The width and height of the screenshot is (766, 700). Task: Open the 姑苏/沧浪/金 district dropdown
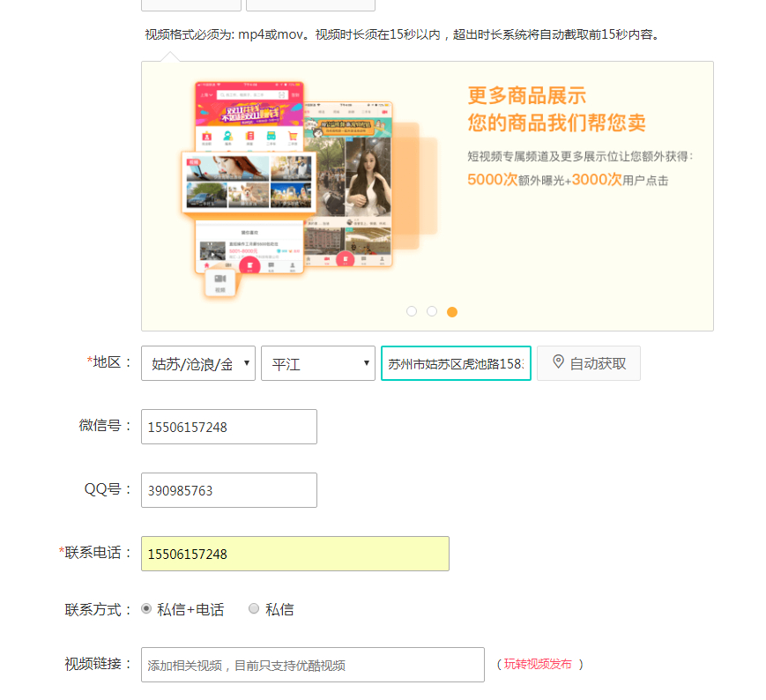point(197,363)
